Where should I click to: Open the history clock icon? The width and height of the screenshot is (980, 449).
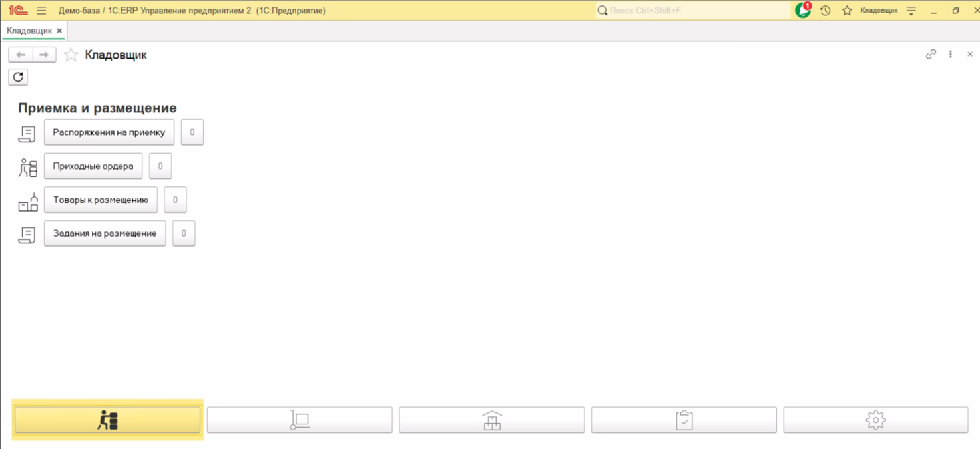tap(826, 11)
